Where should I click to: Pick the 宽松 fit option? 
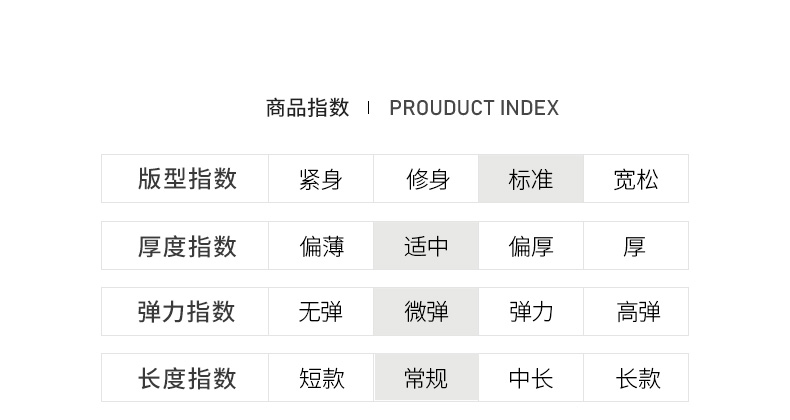click(x=636, y=180)
